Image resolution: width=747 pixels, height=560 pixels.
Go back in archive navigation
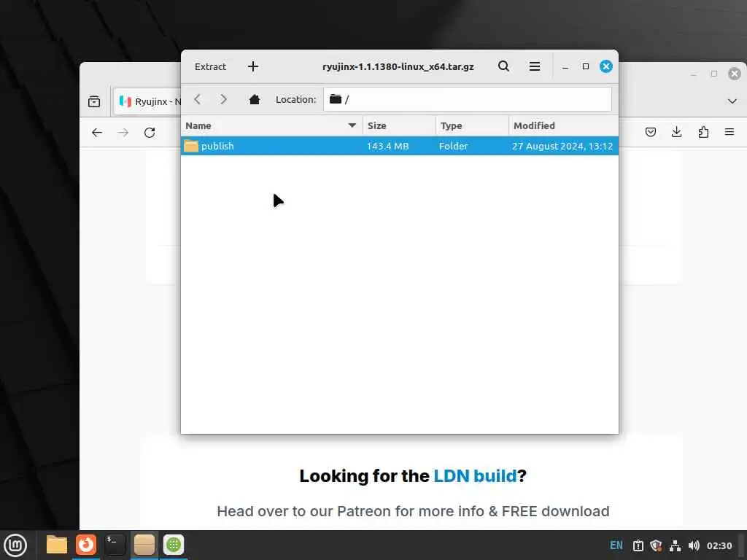[x=197, y=99]
